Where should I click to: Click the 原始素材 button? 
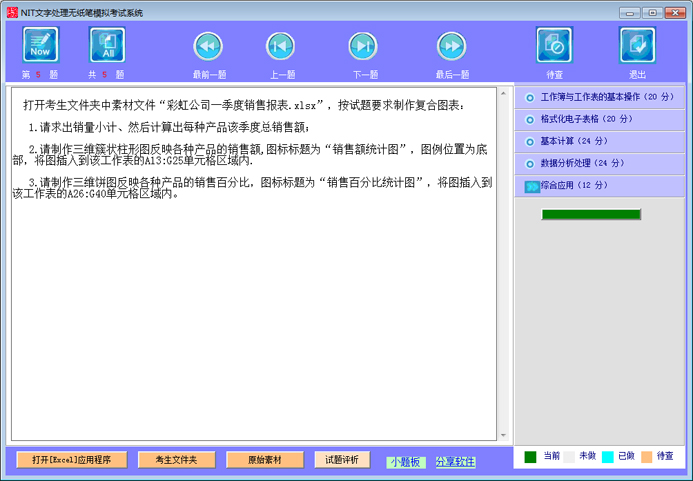(264, 460)
